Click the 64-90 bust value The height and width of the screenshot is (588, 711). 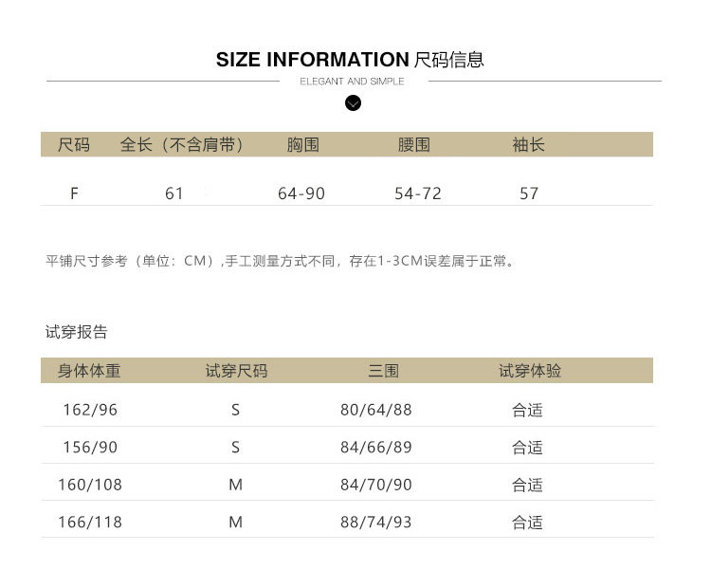pyautogui.click(x=301, y=193)
